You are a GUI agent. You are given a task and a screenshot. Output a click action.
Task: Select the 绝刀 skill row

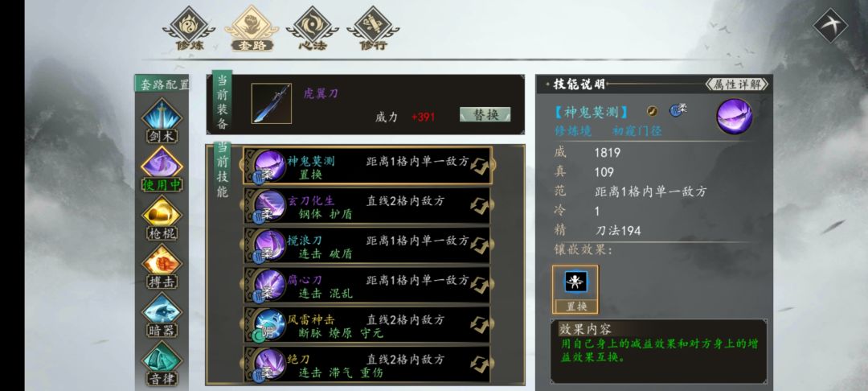coord(366,364)
